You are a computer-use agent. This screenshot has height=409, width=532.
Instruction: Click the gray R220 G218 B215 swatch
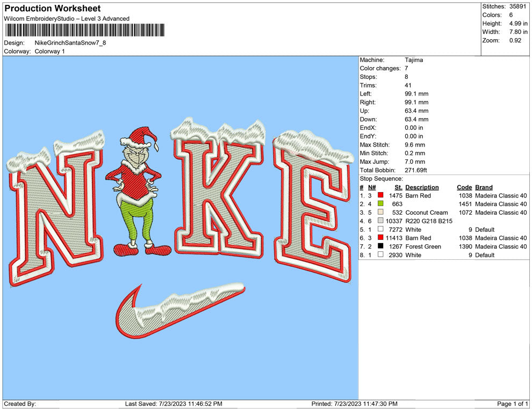(x=380, y=221)
